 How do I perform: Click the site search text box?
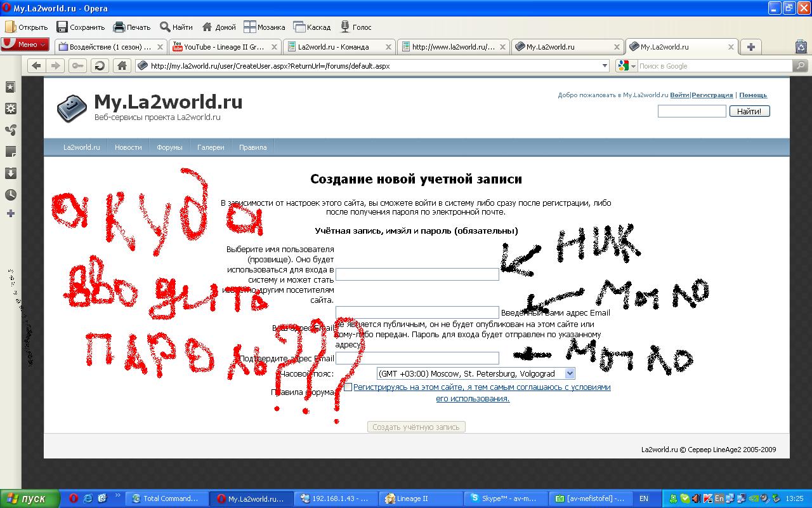coord(692,111)
